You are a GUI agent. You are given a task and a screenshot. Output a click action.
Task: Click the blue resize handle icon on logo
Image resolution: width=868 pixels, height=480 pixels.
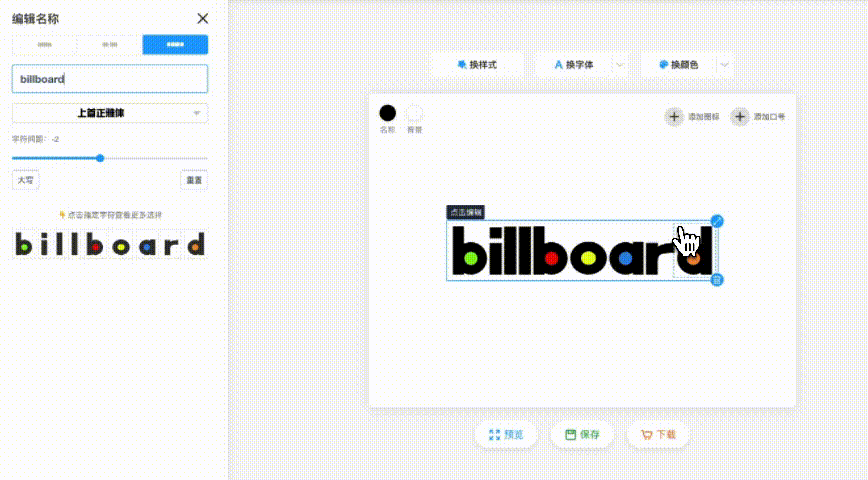(717, 221)
